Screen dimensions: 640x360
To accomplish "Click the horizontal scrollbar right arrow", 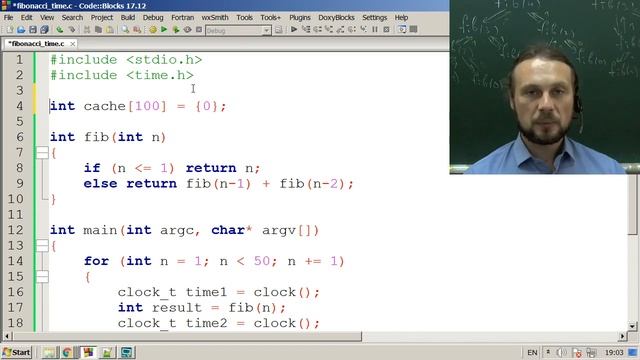I will [622, 336].
